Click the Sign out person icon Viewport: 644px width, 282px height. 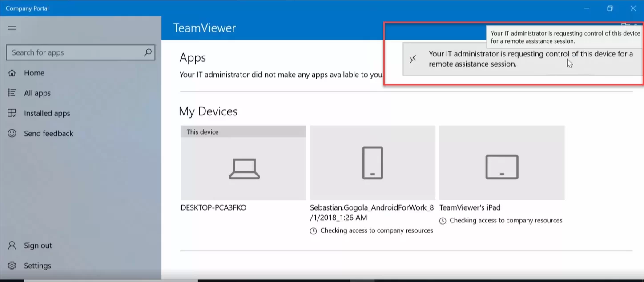click(12, 245)
